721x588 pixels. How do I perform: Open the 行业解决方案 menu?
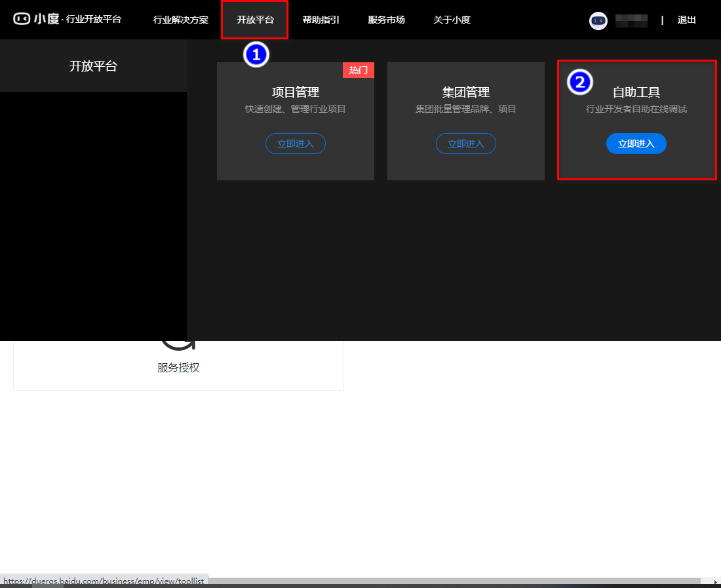(180, 20)
